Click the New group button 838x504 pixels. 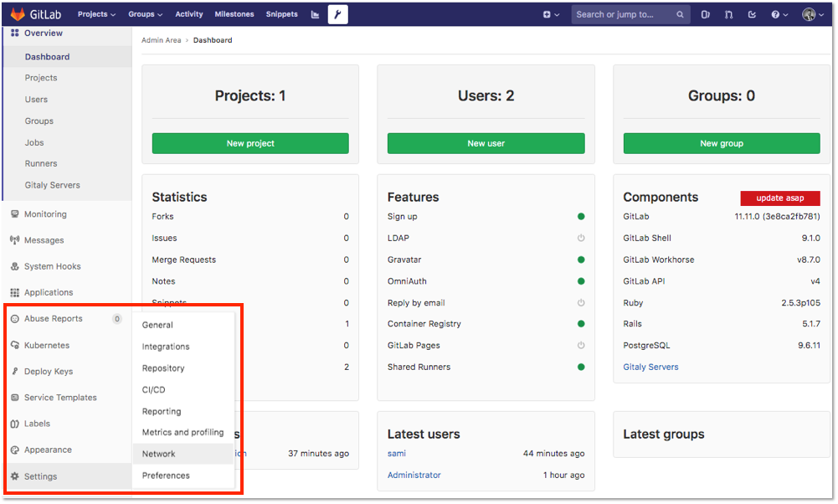coord(722,143)
